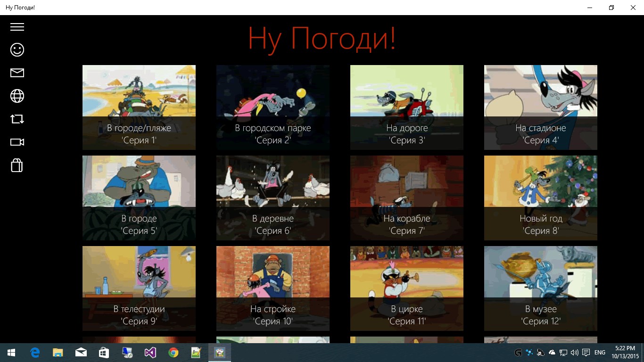Click the video camera icon in sidebar
This screenshot has width=644, height=362.
click(x=17, y=142)
